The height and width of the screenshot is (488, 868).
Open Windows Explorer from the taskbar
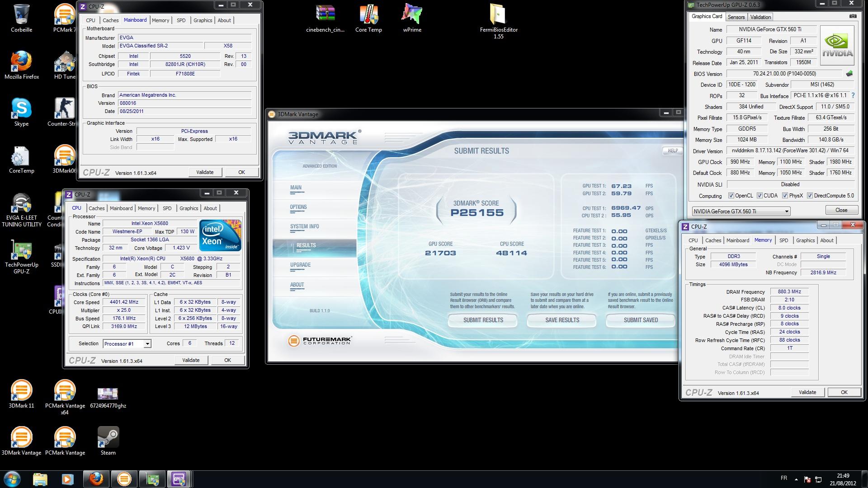(40, 479)
